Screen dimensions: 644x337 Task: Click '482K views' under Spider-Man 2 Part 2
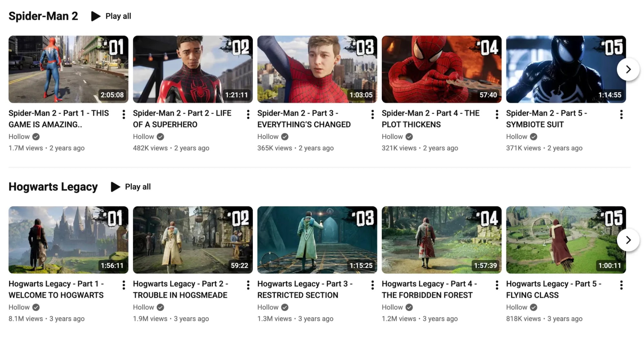(x=150, y=148)
